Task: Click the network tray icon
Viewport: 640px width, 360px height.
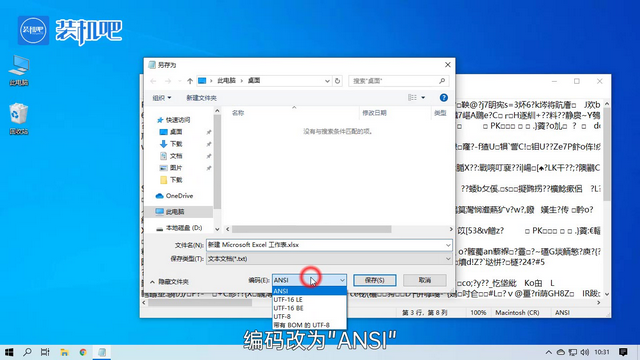Action: [573, 352]
